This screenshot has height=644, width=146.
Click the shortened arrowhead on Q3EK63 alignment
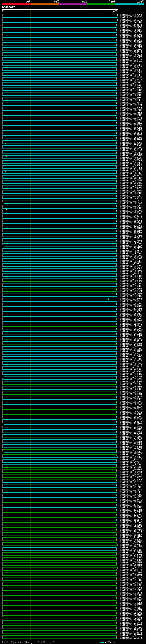pos(109,299)
